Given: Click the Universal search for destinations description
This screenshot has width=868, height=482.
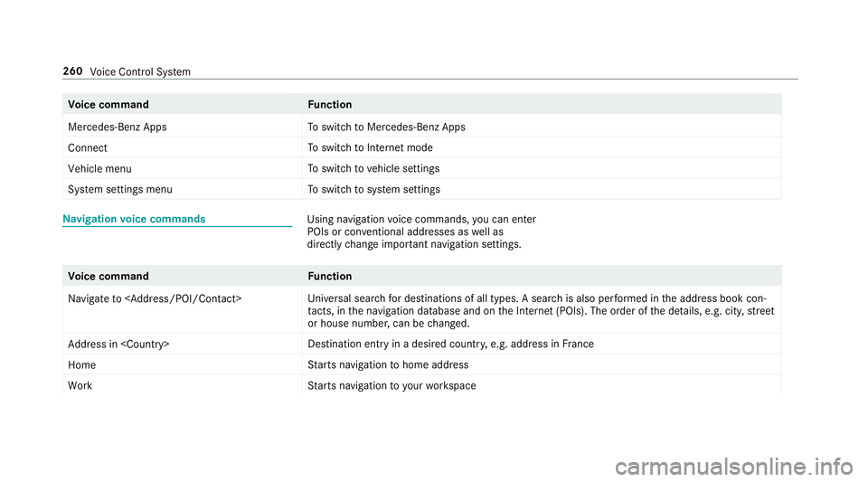Looking at the screenshot, I should (x=541, y=310).
